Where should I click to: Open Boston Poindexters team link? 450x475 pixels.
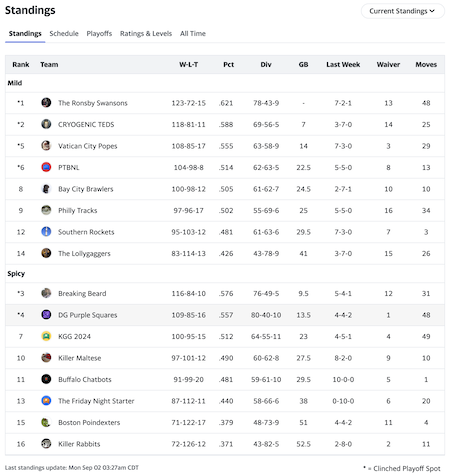point(89,422)
